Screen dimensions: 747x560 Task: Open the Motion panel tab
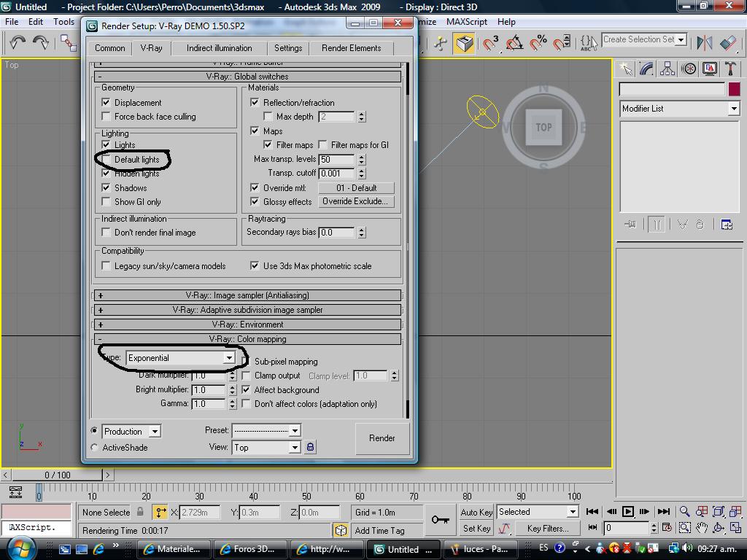(x=689, y=69)
